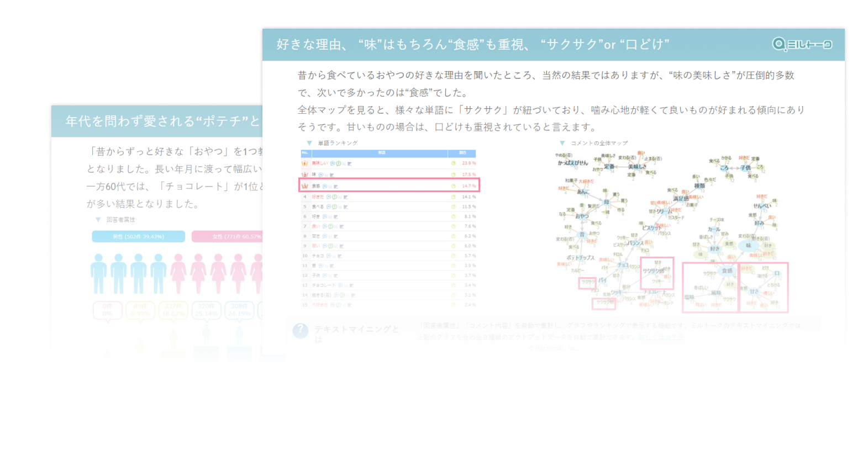Click the クリーム node on map

pyautogui.click(x=664, y=211)
